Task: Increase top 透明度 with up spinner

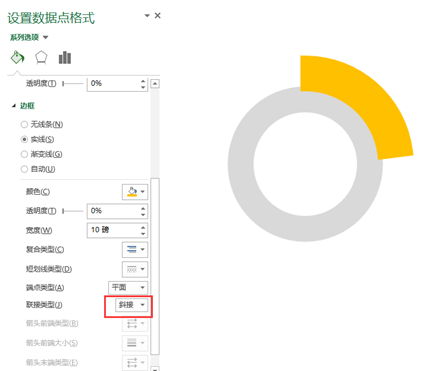Action: point(143,80)
